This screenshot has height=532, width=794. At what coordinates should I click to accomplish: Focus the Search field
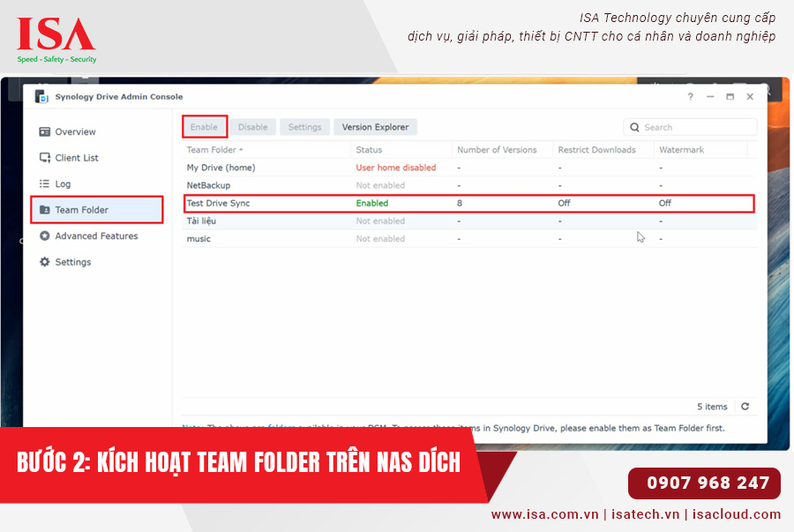690,128
